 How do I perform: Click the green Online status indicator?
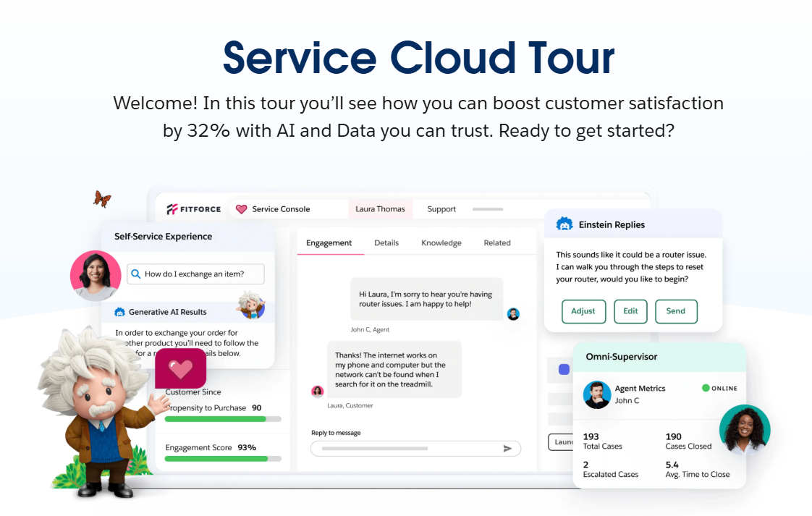[x=706, y=388]
